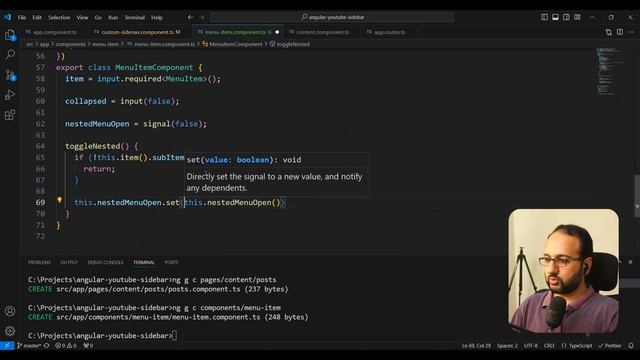Open the View menu
The height and width of the screenshot is (360, 640).
point(82,18)
